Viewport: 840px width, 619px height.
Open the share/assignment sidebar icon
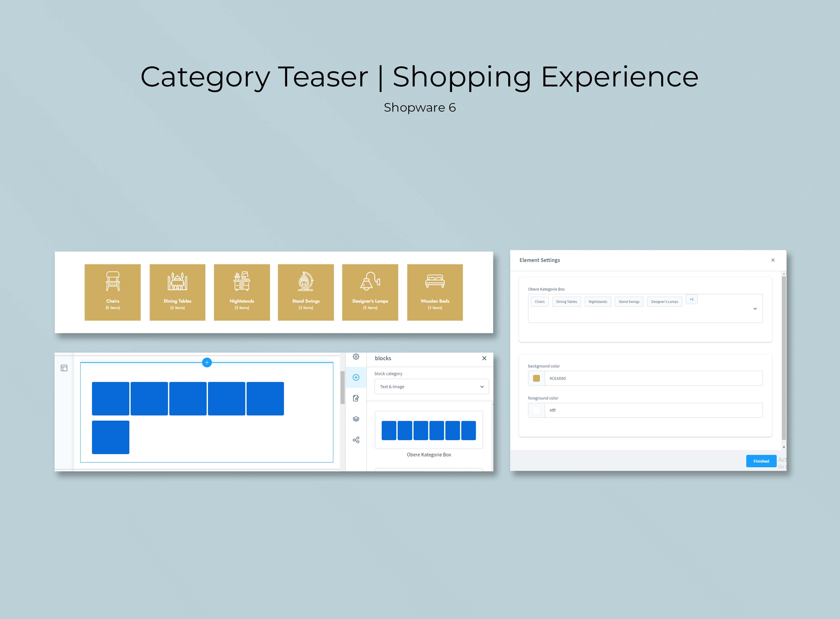[356, 440]
